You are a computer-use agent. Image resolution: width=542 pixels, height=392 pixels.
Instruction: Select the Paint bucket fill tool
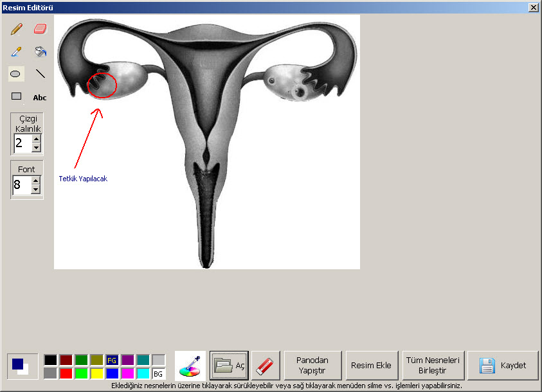(40, 51)
